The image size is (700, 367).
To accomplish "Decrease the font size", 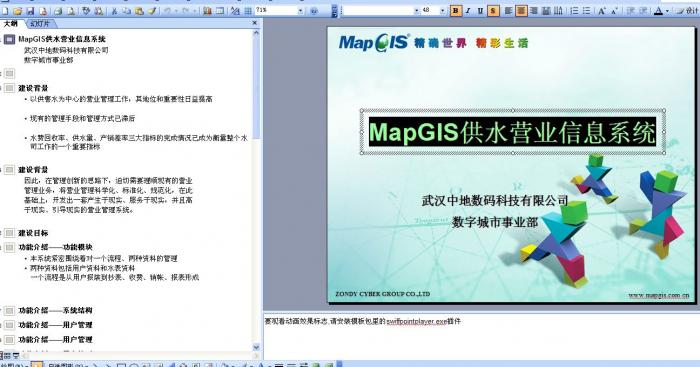I will 615,11.
